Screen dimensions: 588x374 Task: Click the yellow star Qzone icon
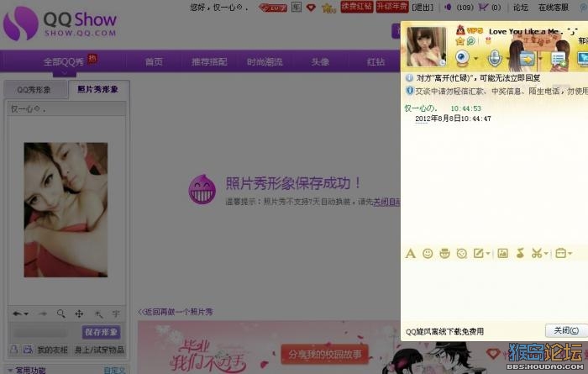(x=460, y=41)
